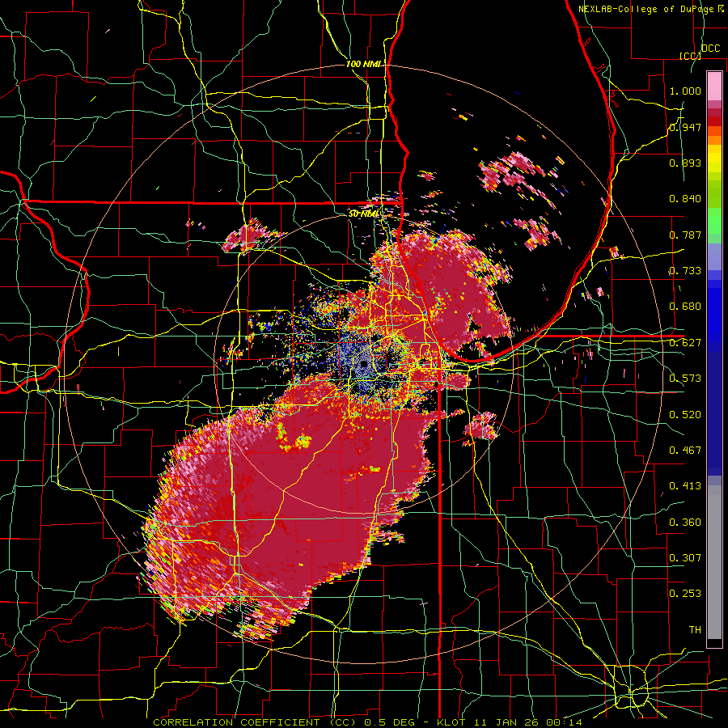
Task: Pick the light pink top segment of the color scale
Action: click(x=714, y=86)
